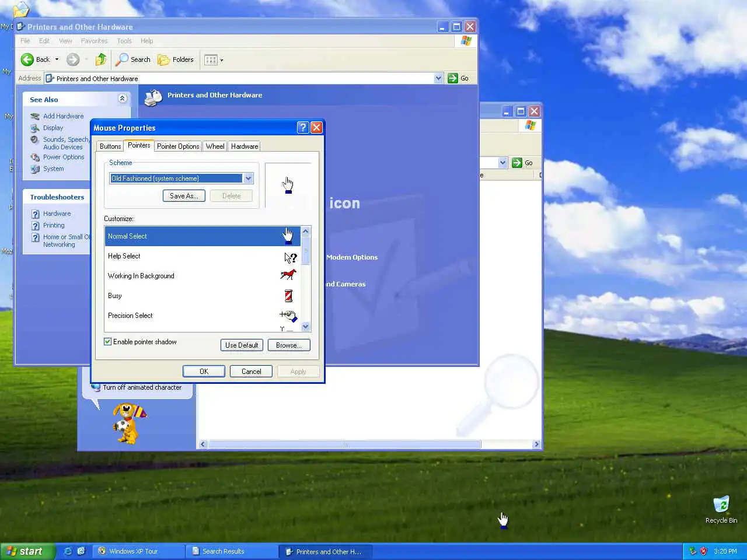
Task: Click the Save As button
Action: [184, 196]
